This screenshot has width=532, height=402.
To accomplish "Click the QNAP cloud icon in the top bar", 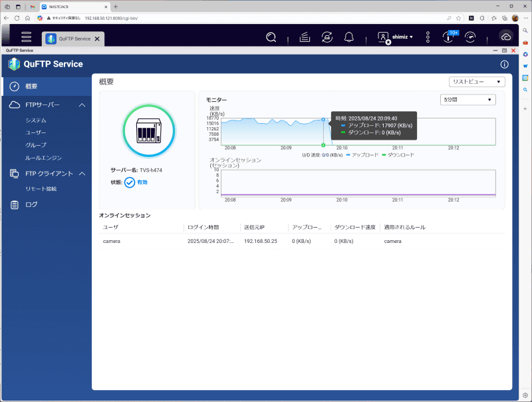I will pos(505,37).
